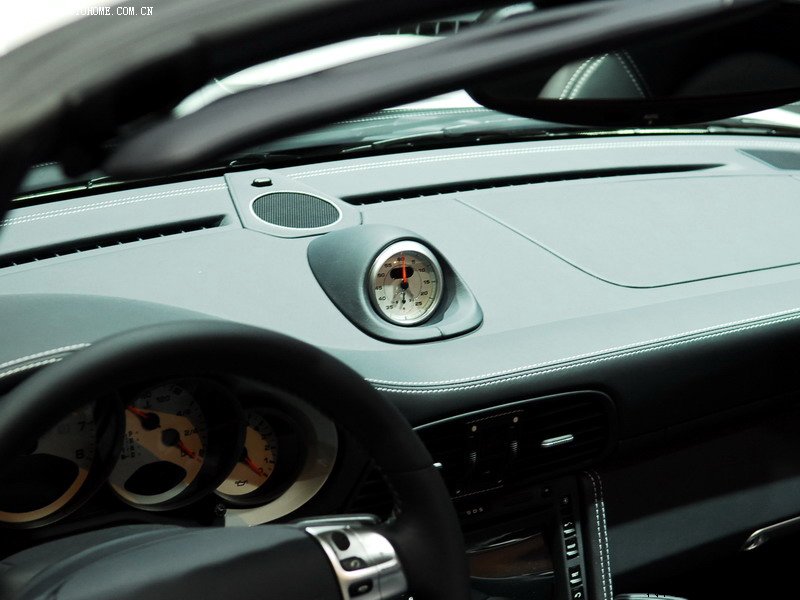Click the small sensor button above speaker
Viewport: 800px width, 600px height.
click(261, 182)
